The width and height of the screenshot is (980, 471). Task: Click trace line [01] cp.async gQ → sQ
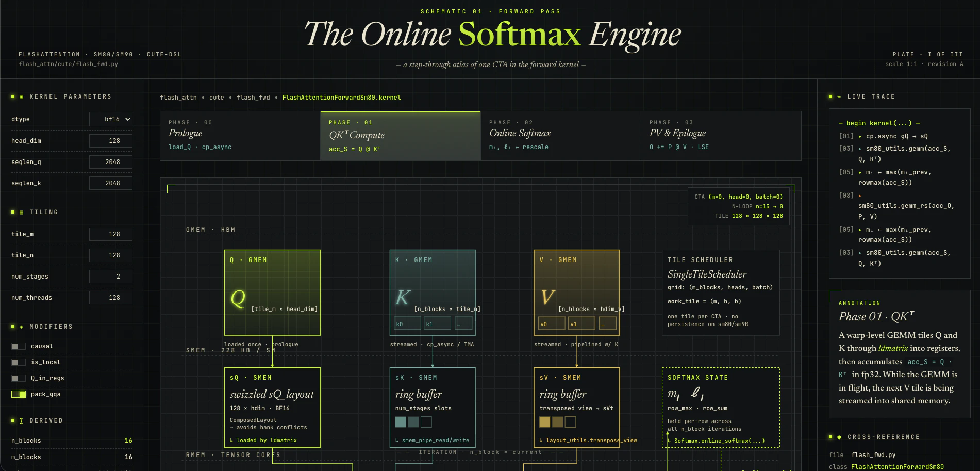pyautogui.click(x=900, y=136)
